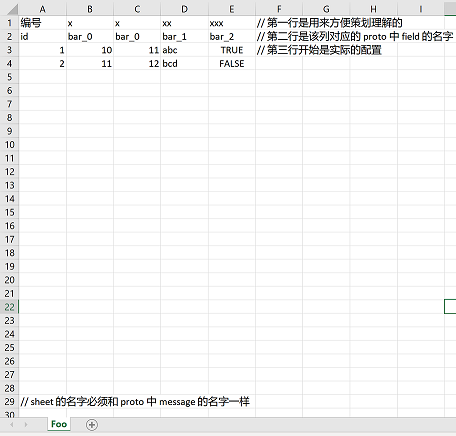Select column H header

click(374, 9)
